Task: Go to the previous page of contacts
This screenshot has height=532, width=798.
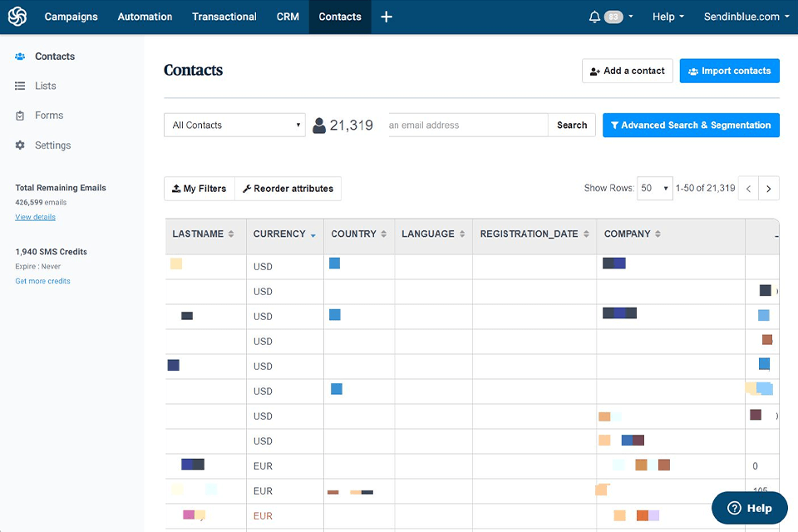Action: tap(748, 189)
